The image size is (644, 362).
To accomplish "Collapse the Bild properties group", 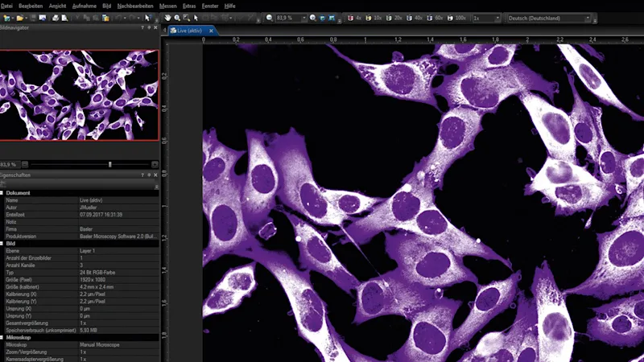I will click(x=2, y=244).
